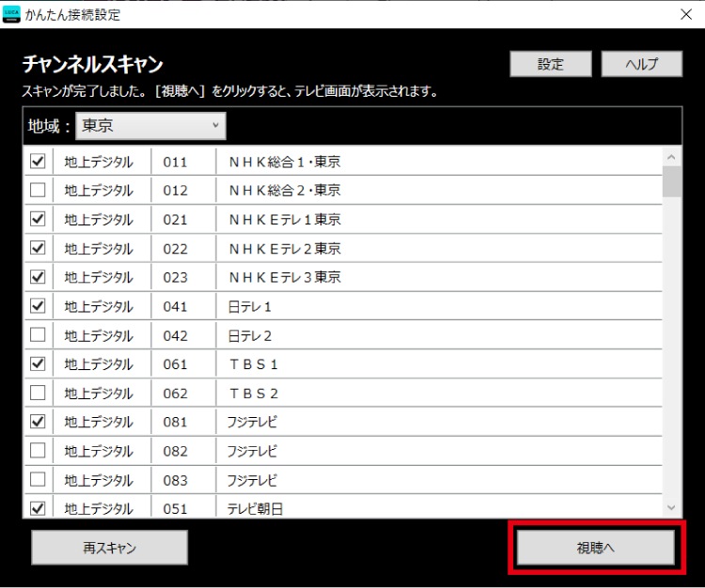Close the かんたん接続設定 window
Screen dimensions: 705x588
point(685,14)
